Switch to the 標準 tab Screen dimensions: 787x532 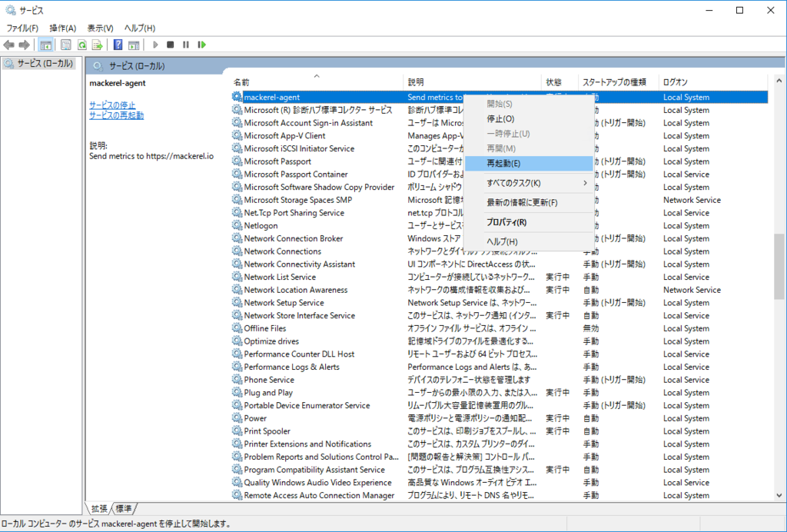[x=124, y=509]
